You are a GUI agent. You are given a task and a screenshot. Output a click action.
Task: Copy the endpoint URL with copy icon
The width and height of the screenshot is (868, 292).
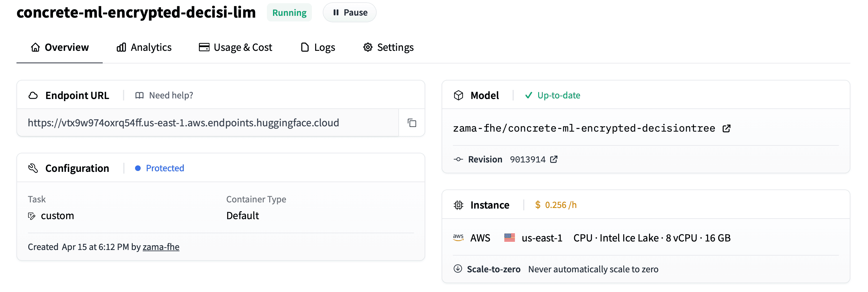412,123
